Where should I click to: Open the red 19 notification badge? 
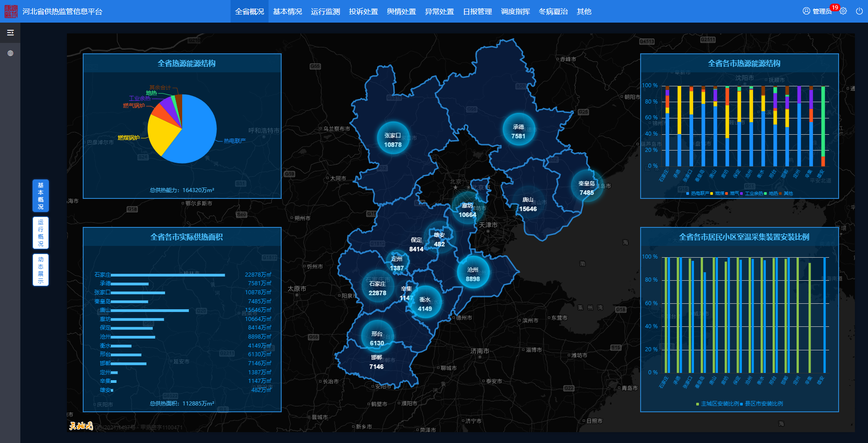pyautogui.click(x=835, y=8)
